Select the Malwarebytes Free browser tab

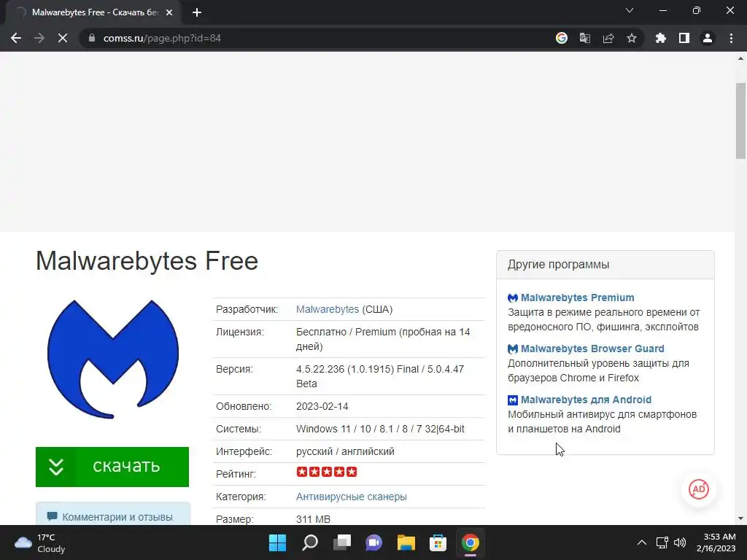[93, 12]
